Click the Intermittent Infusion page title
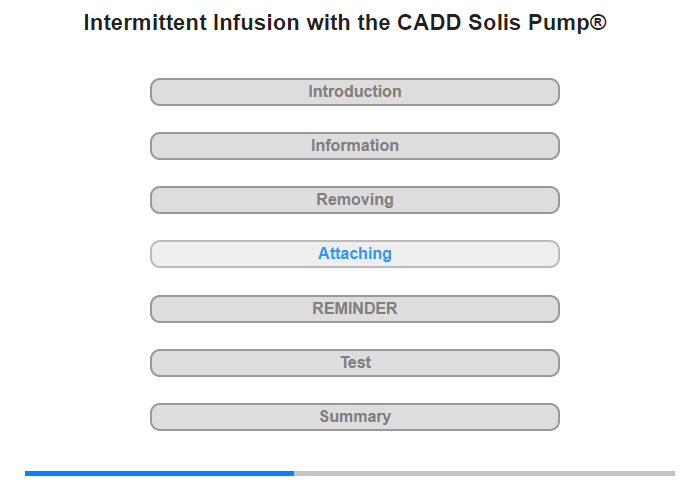Viewport: 700px width, 480px height. click(344, 23)
